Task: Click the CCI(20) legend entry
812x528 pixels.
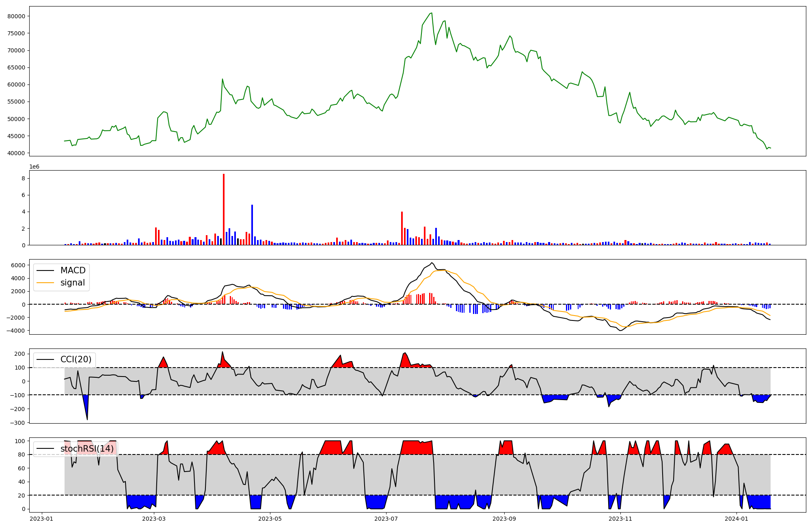Action: click(76, 359)
